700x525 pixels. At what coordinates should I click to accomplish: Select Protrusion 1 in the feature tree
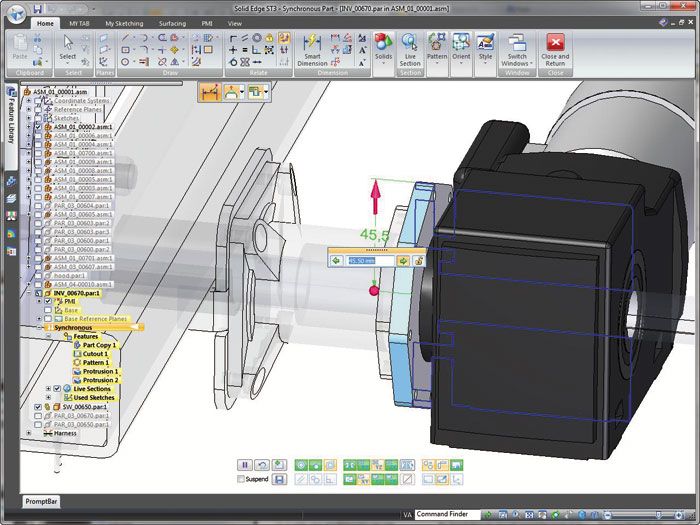100,371
